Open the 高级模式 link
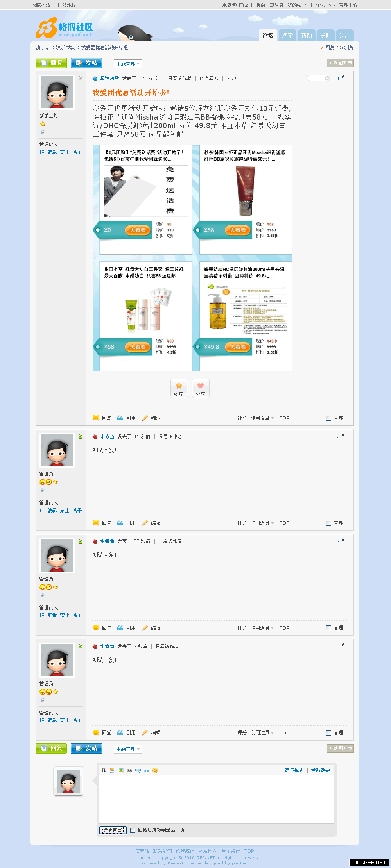 [294, 770]
